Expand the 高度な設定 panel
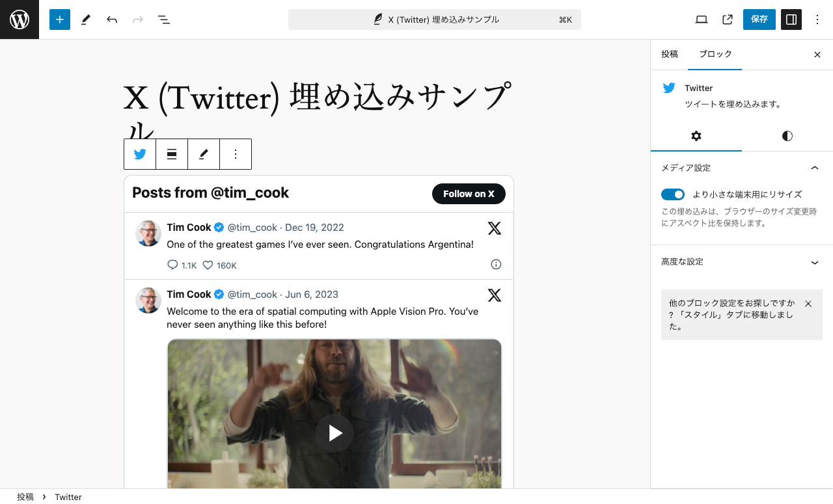This screenshot has height=504, width=833. click(x=742, y=262)
